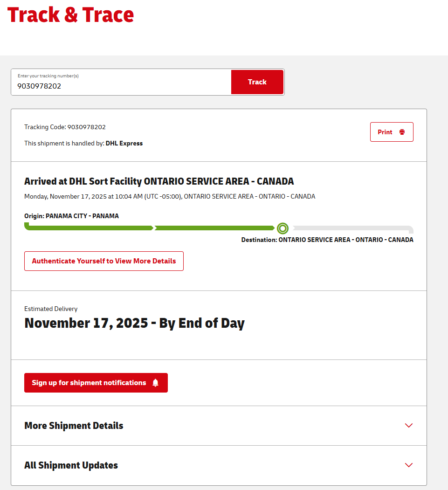Viewport: 448px width, 490px height.
Task: Click the Arrived at DHL Sort Facility status
Action: [x=159, y=181]
